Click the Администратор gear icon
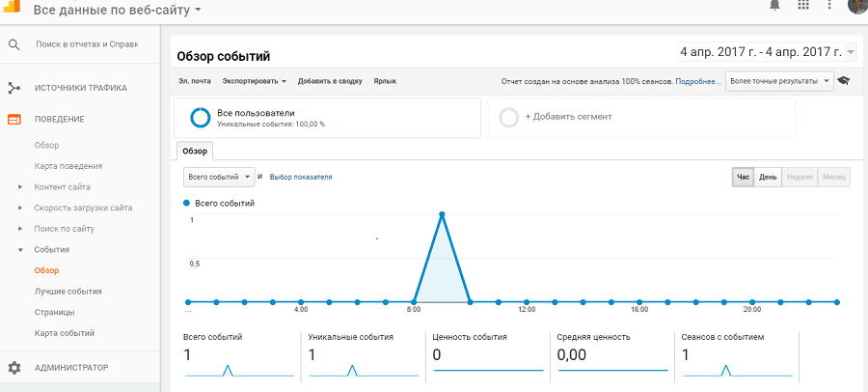Screen dimensions: 868x392 pos(14,368)
